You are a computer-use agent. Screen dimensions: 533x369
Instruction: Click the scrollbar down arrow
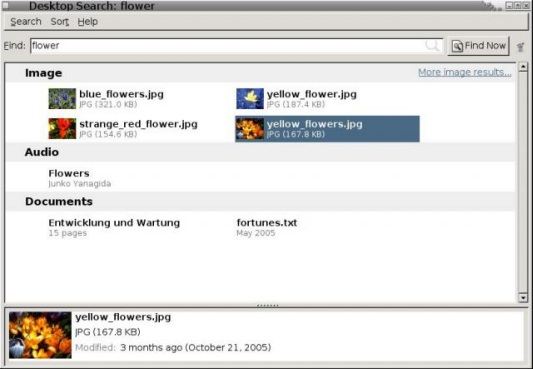pyautogui.click(x=523, y=298)
